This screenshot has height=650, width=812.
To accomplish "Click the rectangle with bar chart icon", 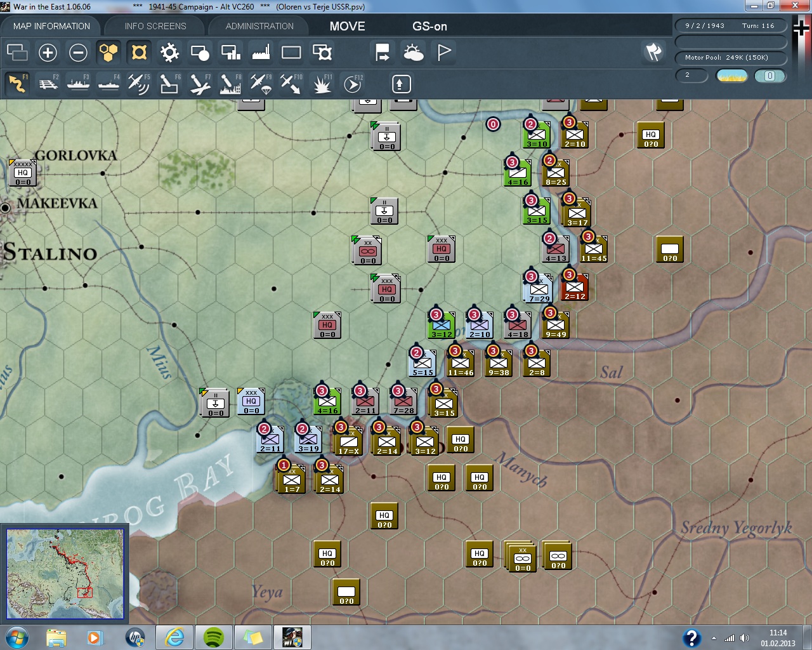I will point(230,52).
